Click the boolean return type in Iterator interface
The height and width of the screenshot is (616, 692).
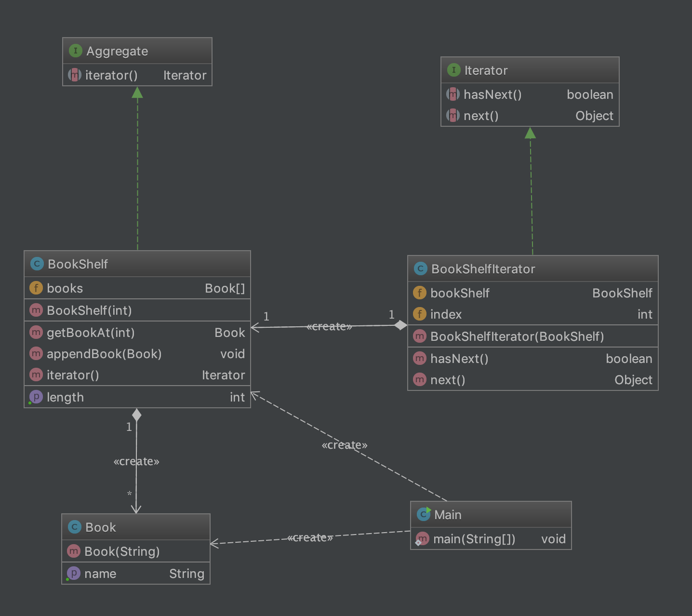590,94
